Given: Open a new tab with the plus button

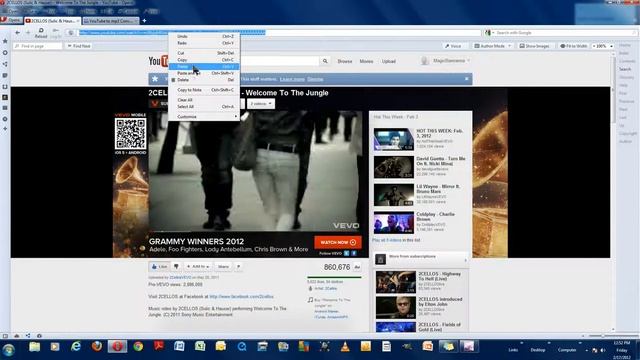Looking at the screenshot, I should pyautogui.click(x=144, y=20).
